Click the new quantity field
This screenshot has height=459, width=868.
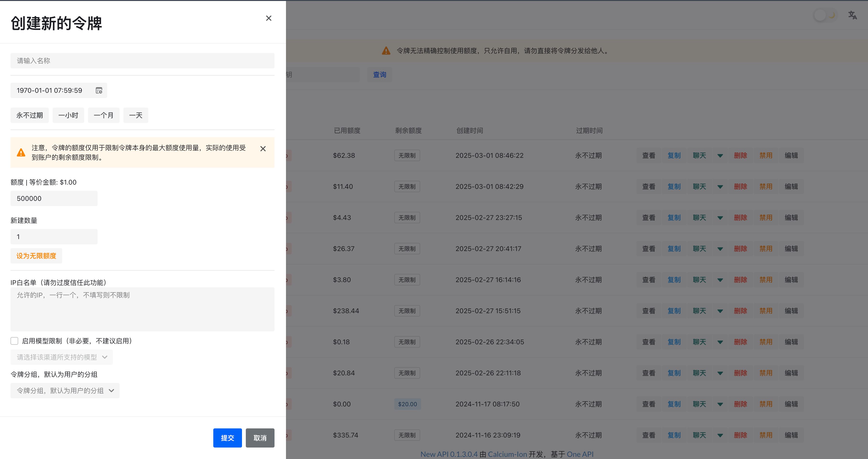click(54, 237)
